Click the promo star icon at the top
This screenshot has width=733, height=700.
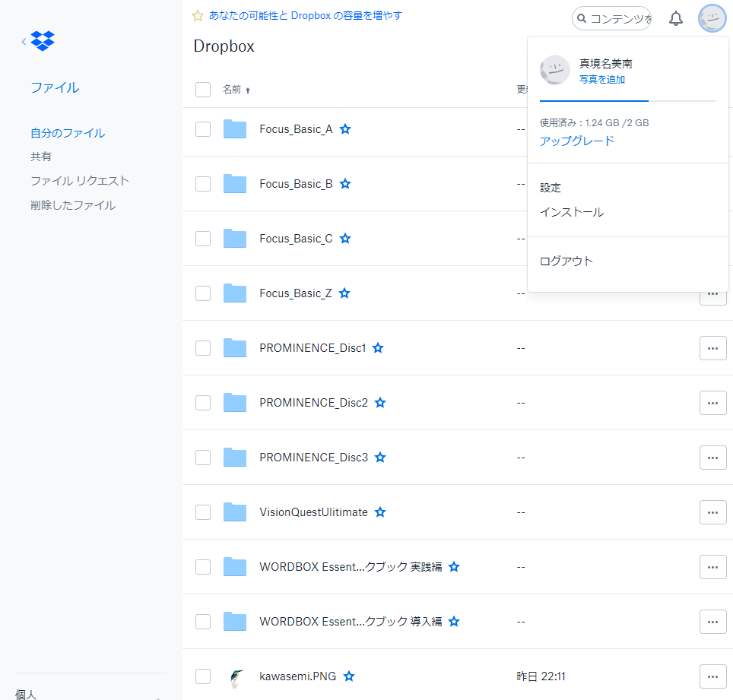pos(198,16)
